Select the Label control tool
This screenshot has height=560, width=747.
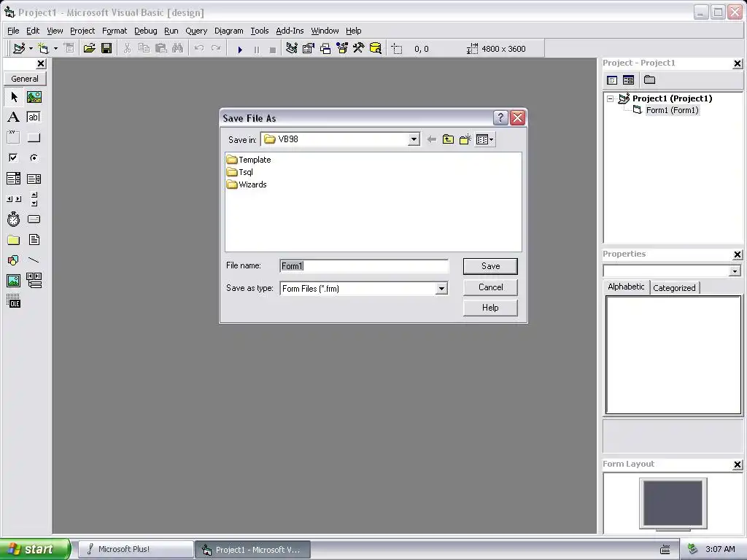[14, 117]
